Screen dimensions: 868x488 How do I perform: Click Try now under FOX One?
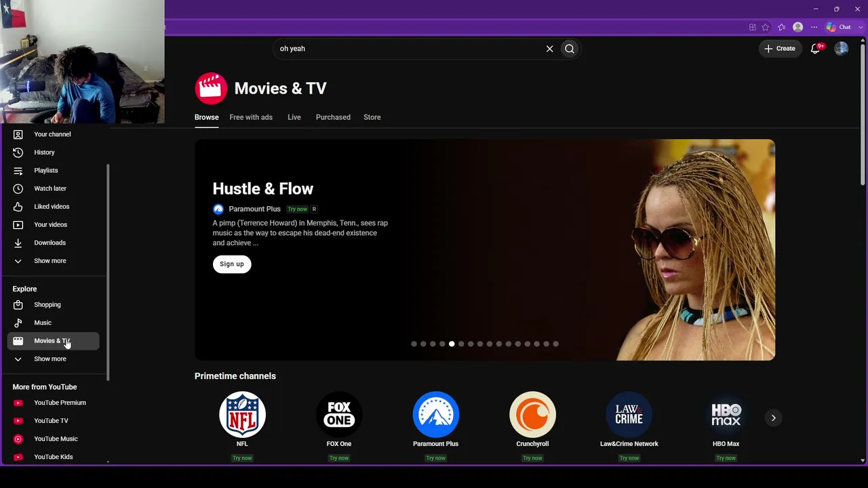pos(339,458)
